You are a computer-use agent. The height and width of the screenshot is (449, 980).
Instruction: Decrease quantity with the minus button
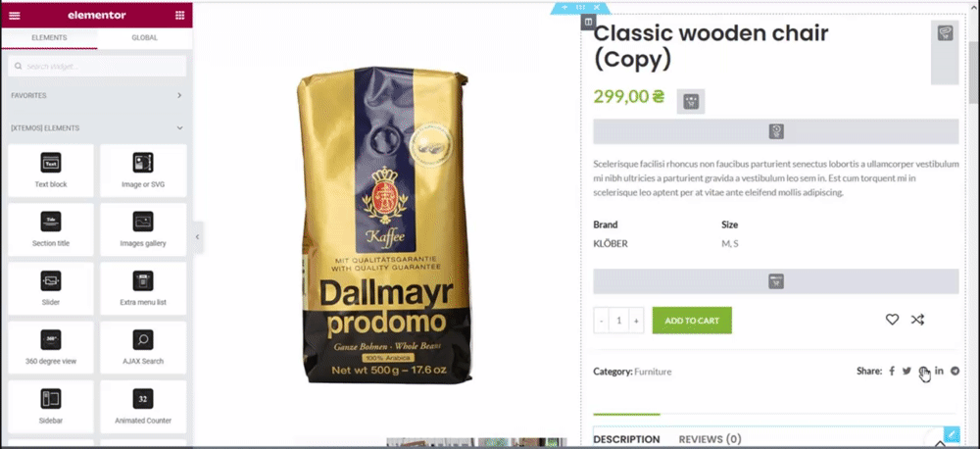pos(602,321)
